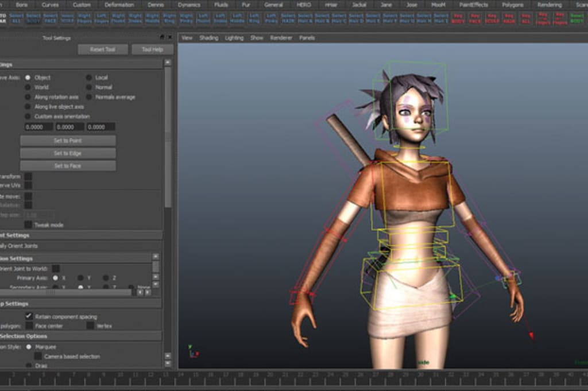Click frame 10 on the time slider
The width and height of the screenshot is (588, 391).
[x=120, y=375]
